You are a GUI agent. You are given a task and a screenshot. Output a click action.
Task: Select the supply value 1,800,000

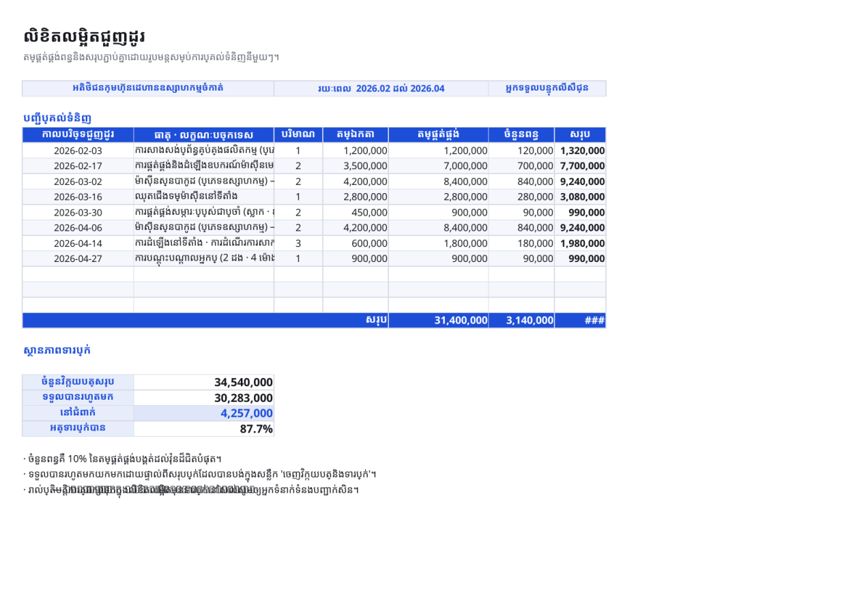(439, 244)
